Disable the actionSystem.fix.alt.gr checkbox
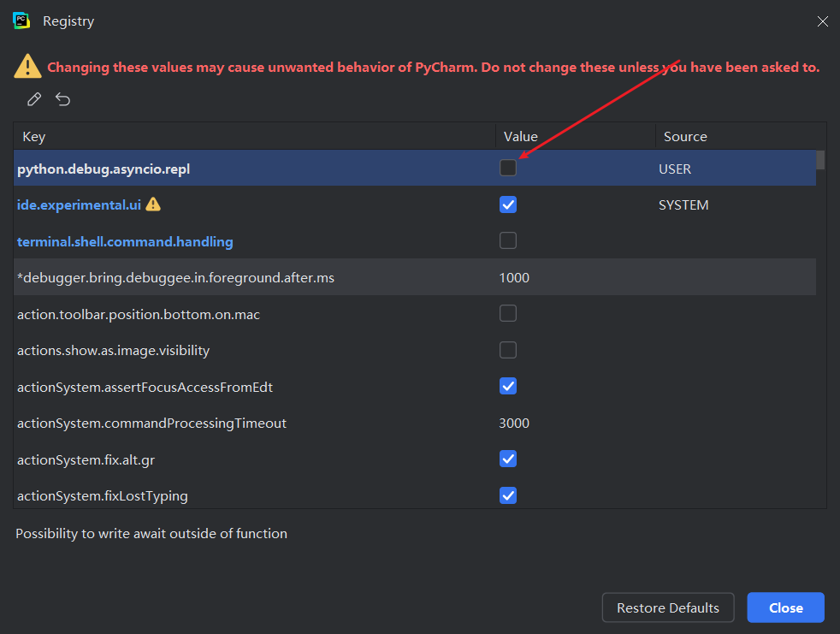The width and height of the screenshot is (840, 634). point(508,459)
